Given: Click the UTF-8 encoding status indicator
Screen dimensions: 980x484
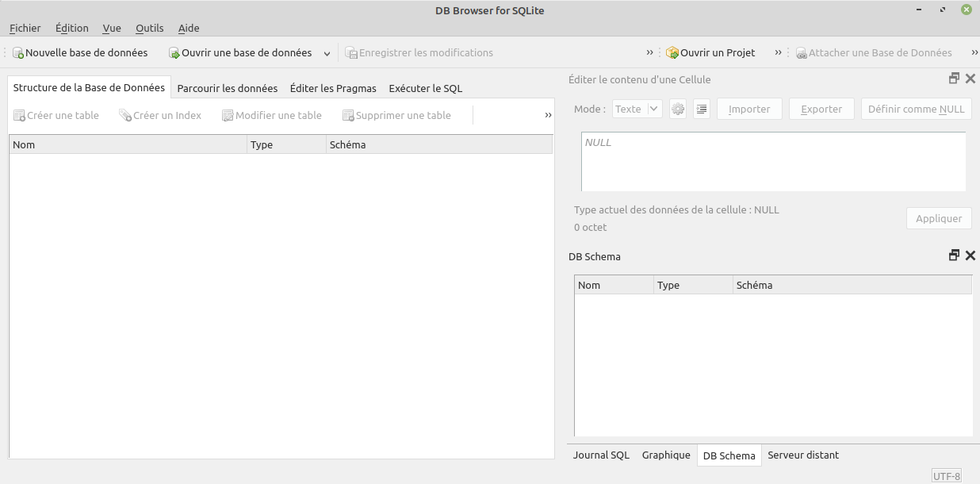Looking at the screenshot, I should (947, 476).
